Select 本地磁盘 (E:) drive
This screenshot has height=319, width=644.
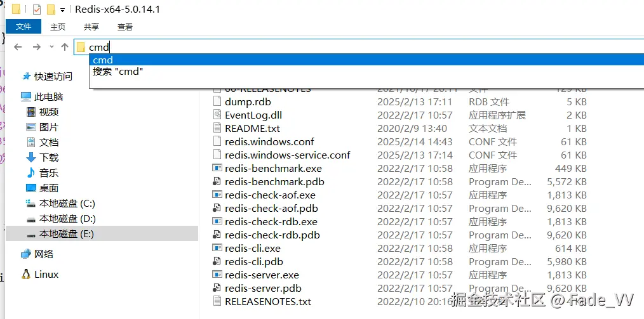pyautogui.click(x=67, y=234)
